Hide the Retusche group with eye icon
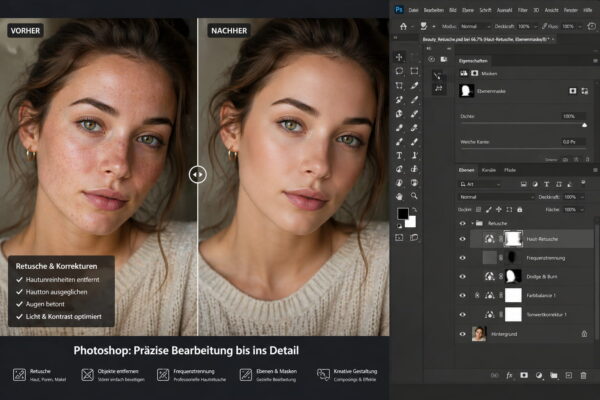Viewport: 600px width, 400px height. (462, 223)
